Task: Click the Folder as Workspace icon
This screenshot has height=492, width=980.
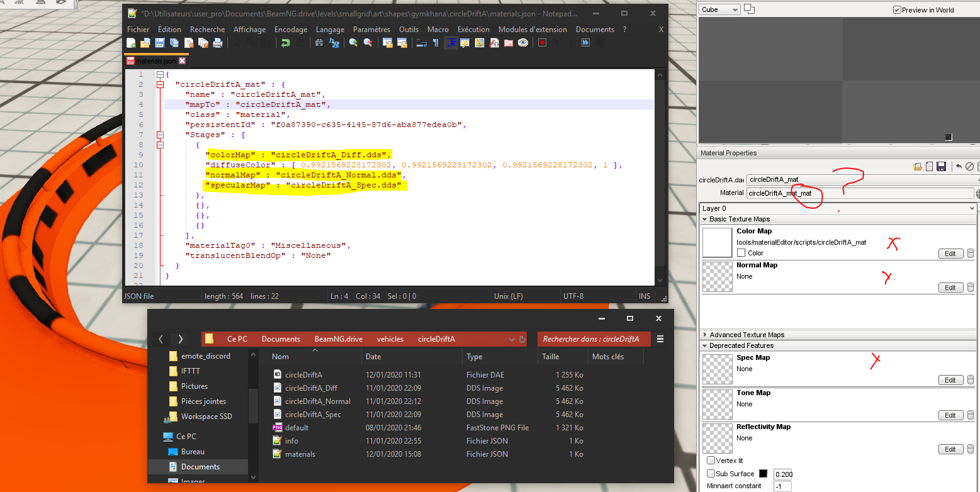Action: pos(509,43)
